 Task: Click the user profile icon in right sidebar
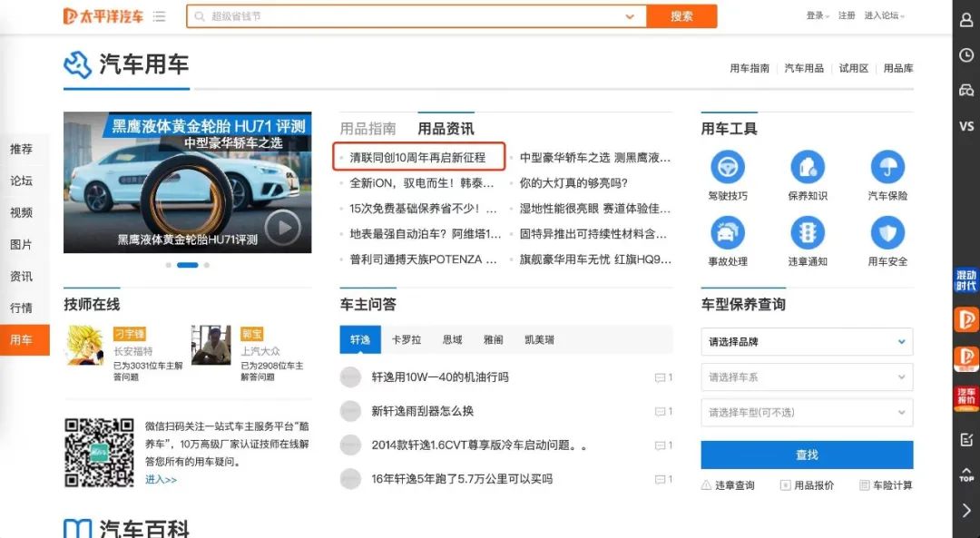[966, 20]
